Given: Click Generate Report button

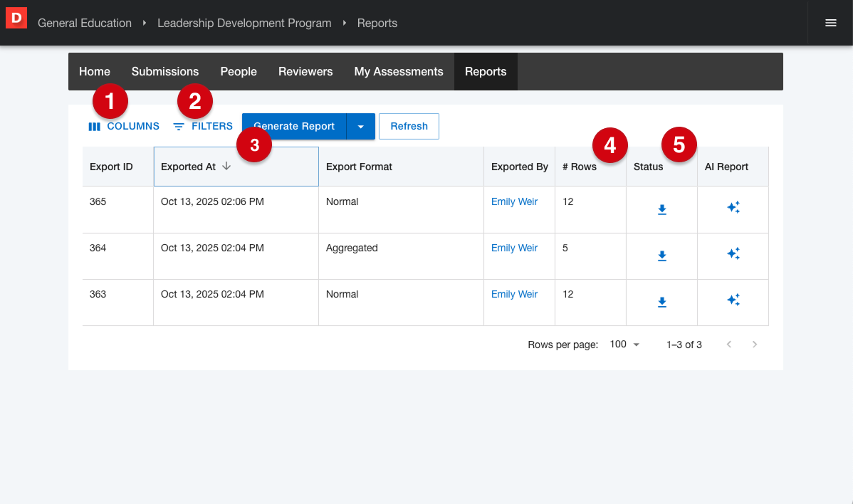Looking at the screenshot, I should (294, 126).
